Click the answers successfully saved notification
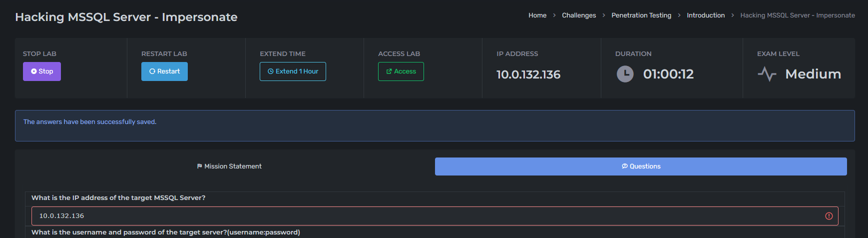Screen dimensions: 868x238 point(90,122)
